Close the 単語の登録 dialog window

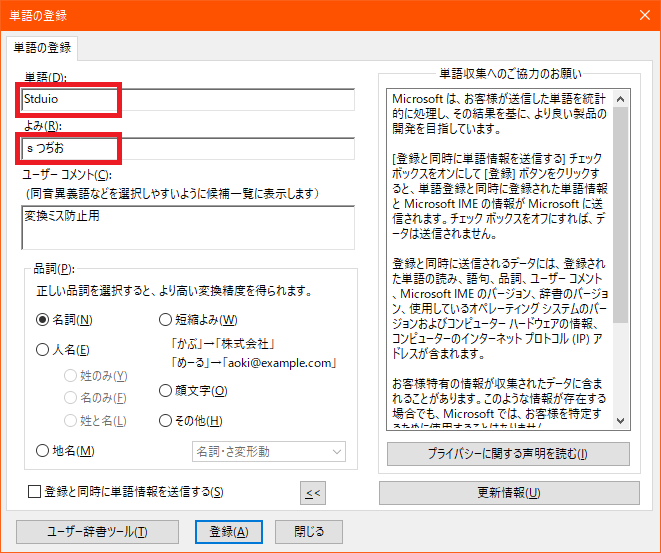pyautogui.click(x=645, y=15)
